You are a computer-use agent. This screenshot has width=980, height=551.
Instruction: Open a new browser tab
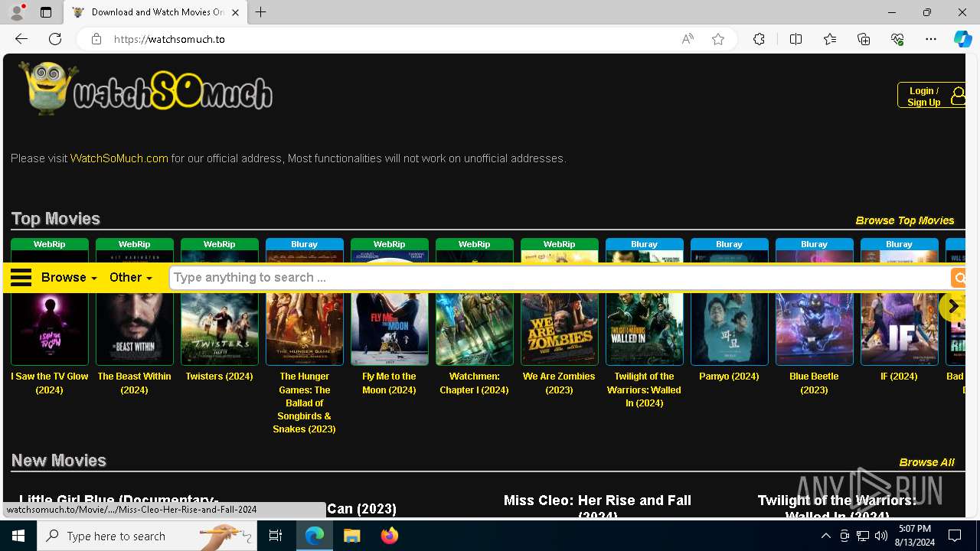click(261, 12)
